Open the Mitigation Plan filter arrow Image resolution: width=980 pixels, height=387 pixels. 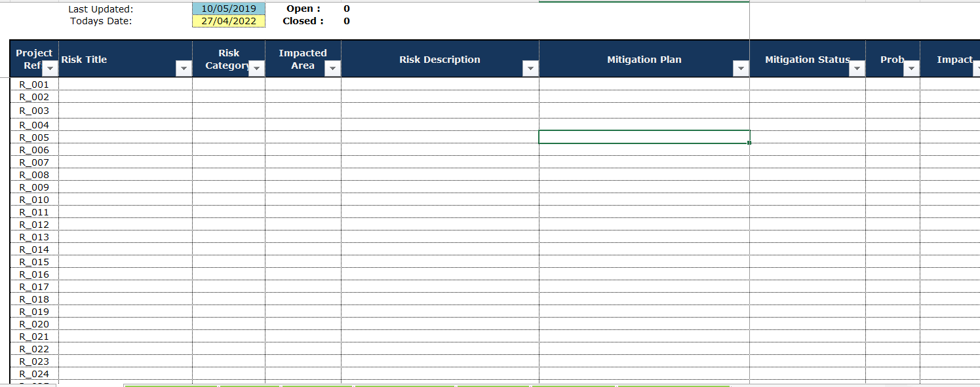click(741, 67)
